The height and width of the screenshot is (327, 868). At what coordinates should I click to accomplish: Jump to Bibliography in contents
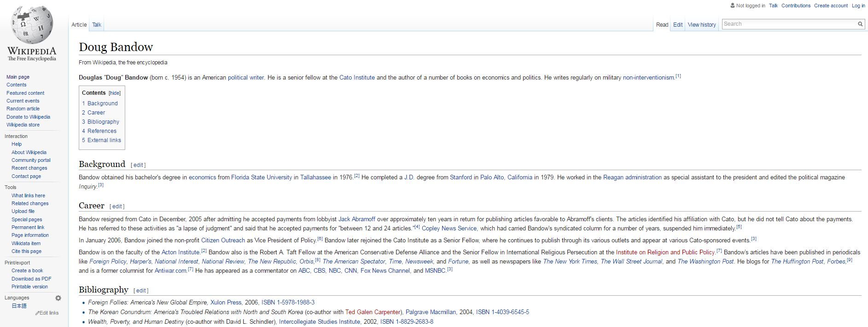100,122
